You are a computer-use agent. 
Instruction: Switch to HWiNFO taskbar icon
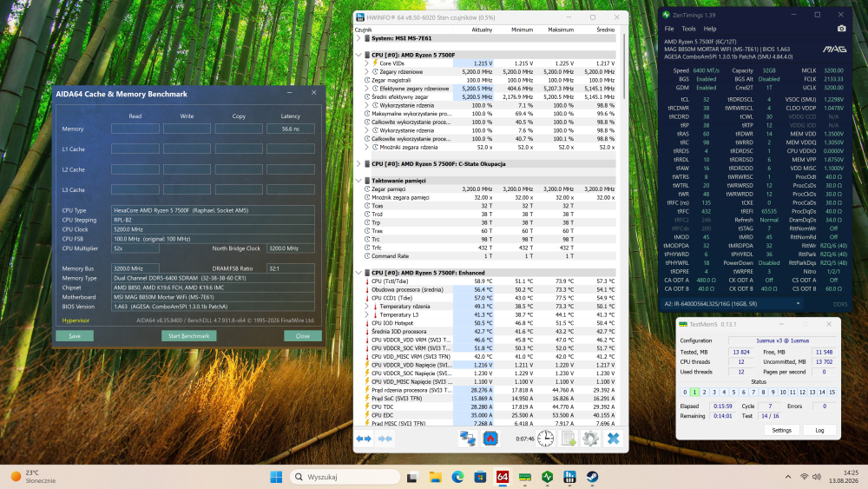(569, 477)
